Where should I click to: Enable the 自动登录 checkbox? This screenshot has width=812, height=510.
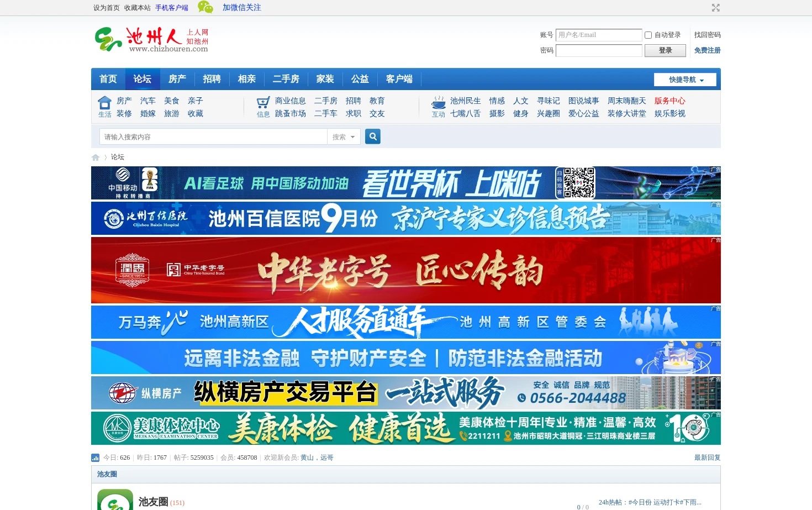[x=648, y=35]
